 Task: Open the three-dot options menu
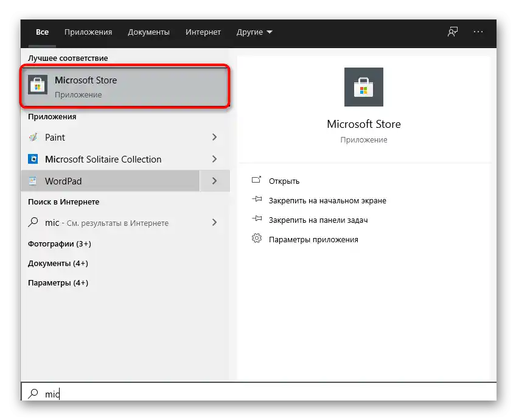click(478, 32)
